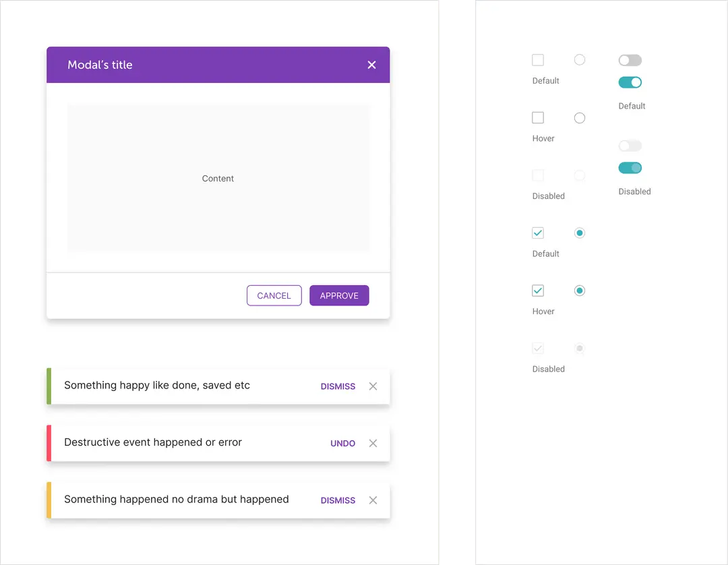Dismiss the yellow toast via its X icon

tap(373, 500)
